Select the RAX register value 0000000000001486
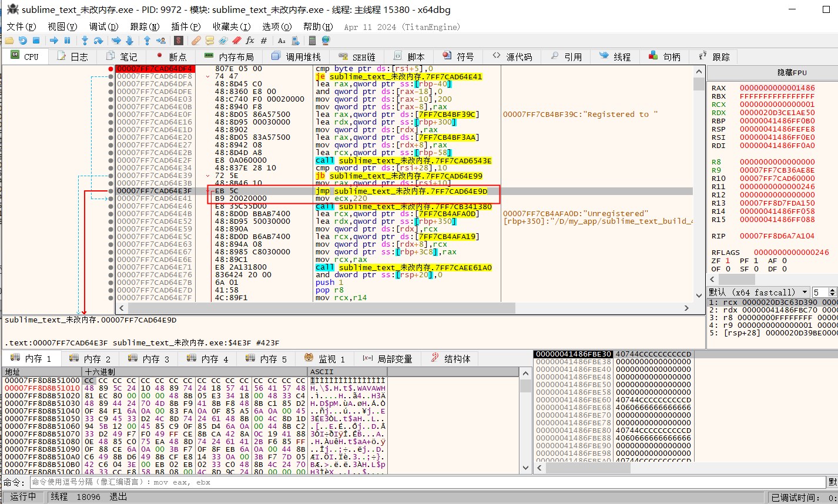The image size is (838, 504). 777,88
